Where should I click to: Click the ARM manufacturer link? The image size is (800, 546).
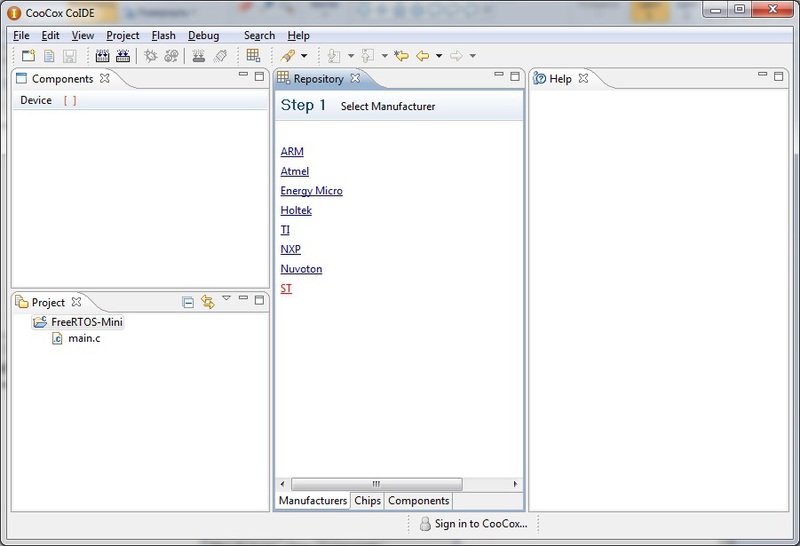[x=292, y=152]
